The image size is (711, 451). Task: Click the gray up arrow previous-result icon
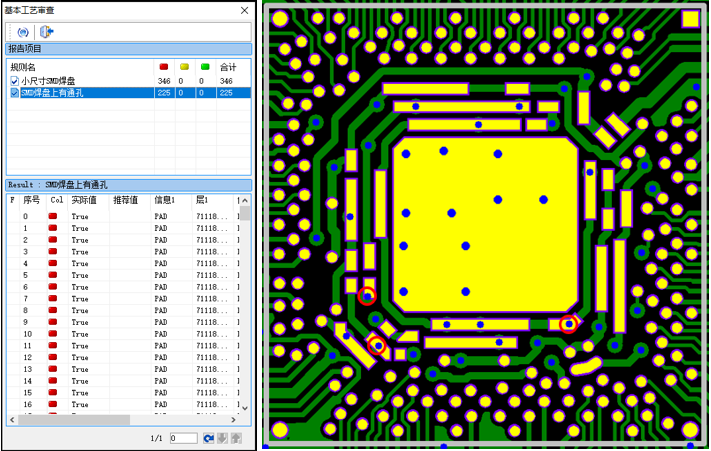coord(236,438)
